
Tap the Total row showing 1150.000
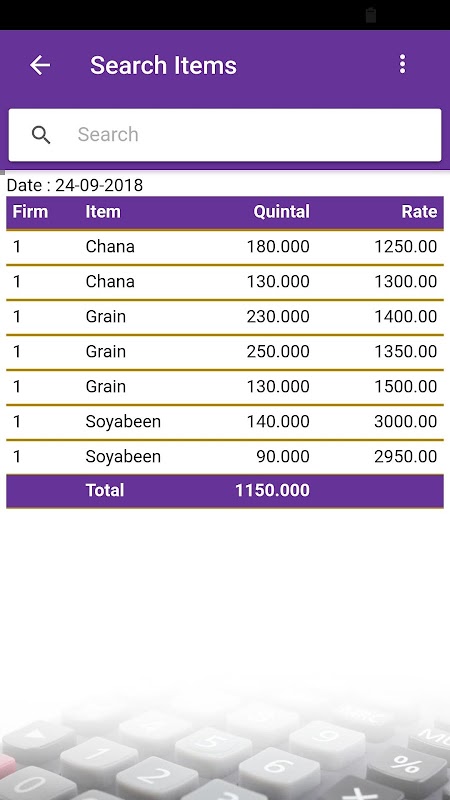click(x=225, y=491)
